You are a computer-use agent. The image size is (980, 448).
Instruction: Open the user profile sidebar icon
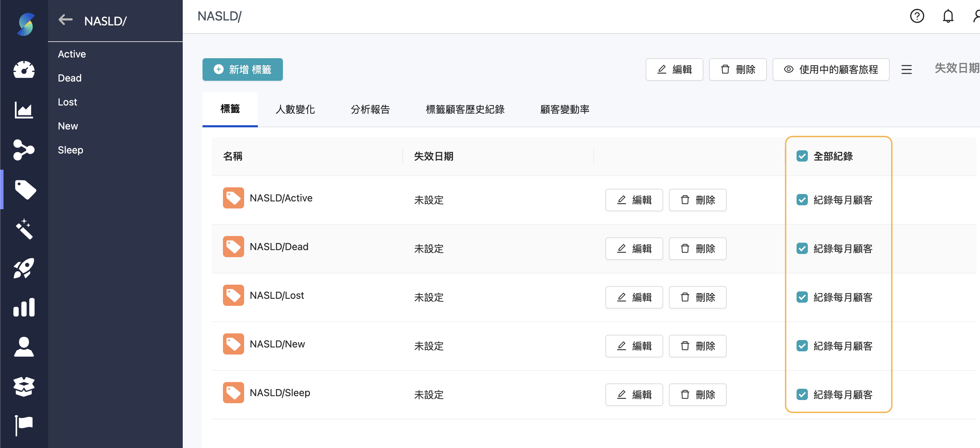click(24, 346)
